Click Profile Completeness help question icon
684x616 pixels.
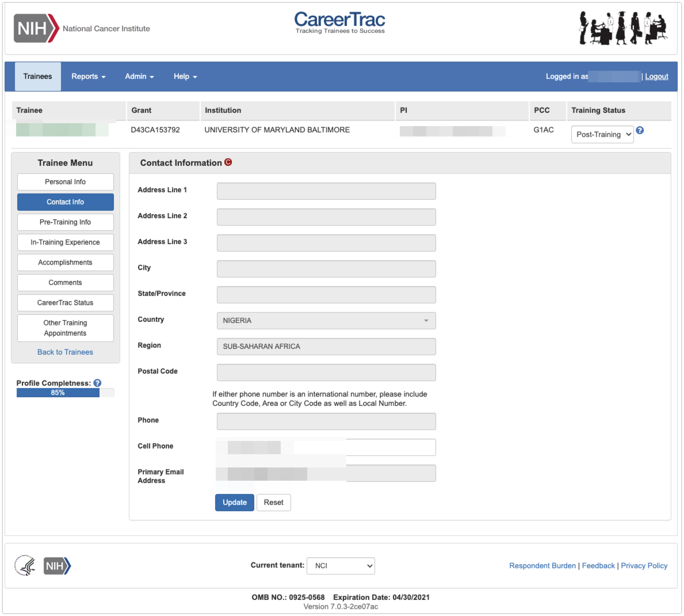[x=98, y=383]
